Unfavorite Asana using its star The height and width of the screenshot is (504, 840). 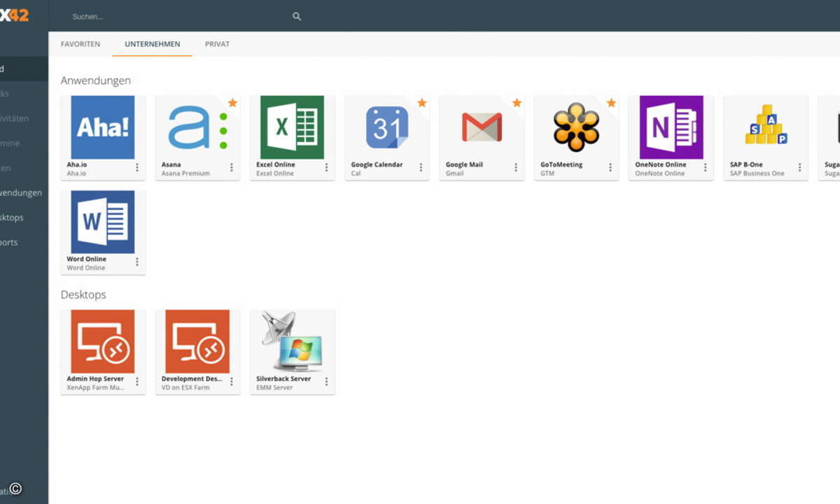(x=232, y=103)
